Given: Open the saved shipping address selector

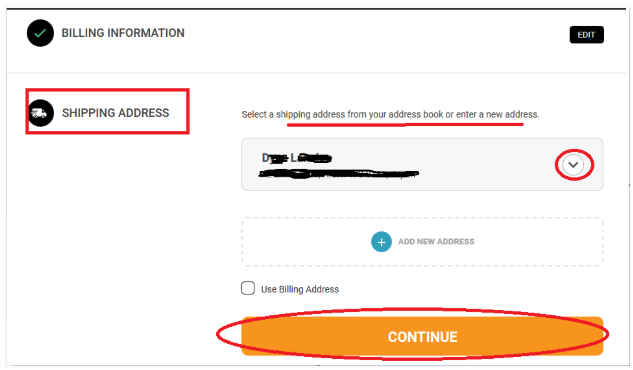Looking at the screenshot, I should click(422, 164).
